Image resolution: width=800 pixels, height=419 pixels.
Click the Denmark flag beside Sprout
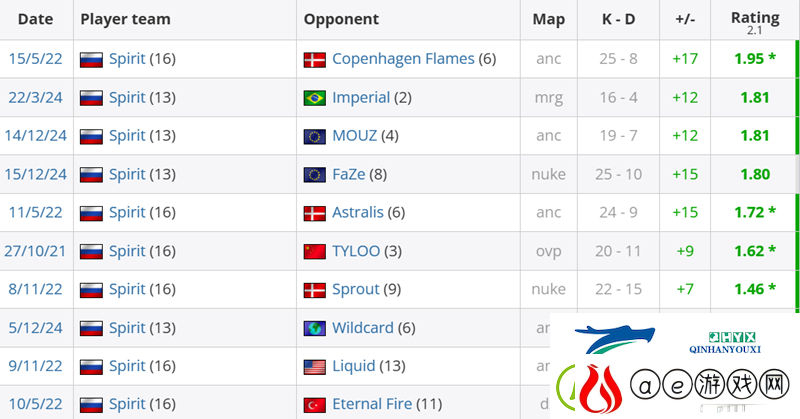pos(314,290)
